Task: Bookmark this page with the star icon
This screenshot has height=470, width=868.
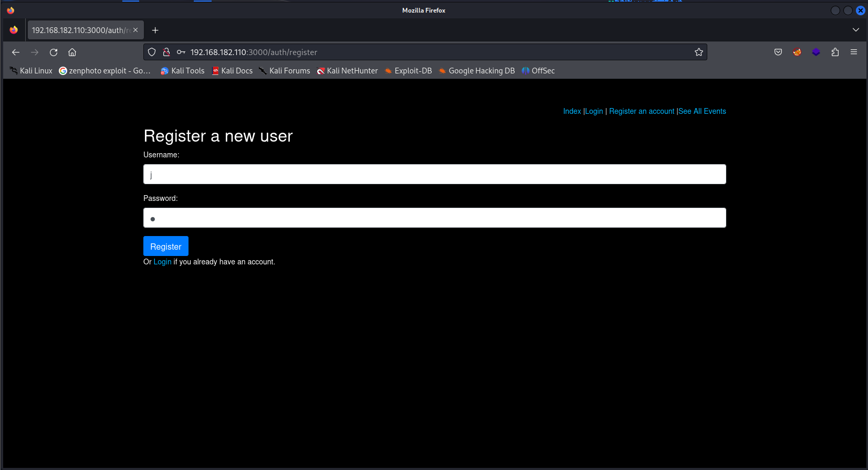Action: click(x=698, y=52)
